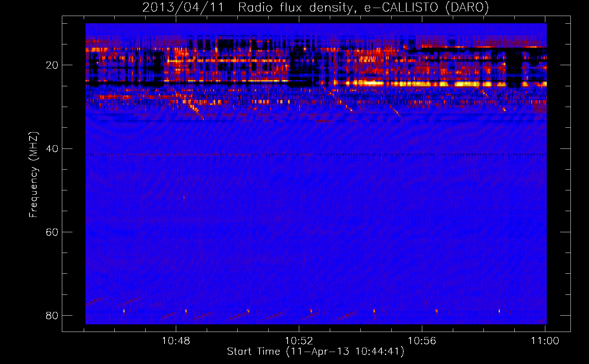Click the 10:48 time tick label

click(x=176, y=341)
